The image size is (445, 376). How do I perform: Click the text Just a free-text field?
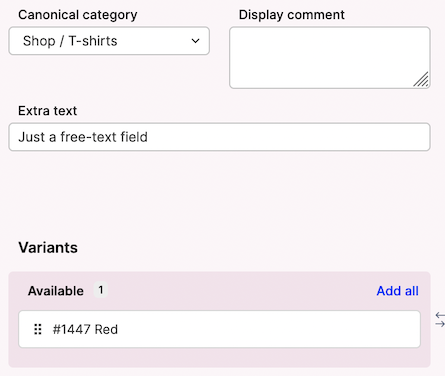(83, 137)
